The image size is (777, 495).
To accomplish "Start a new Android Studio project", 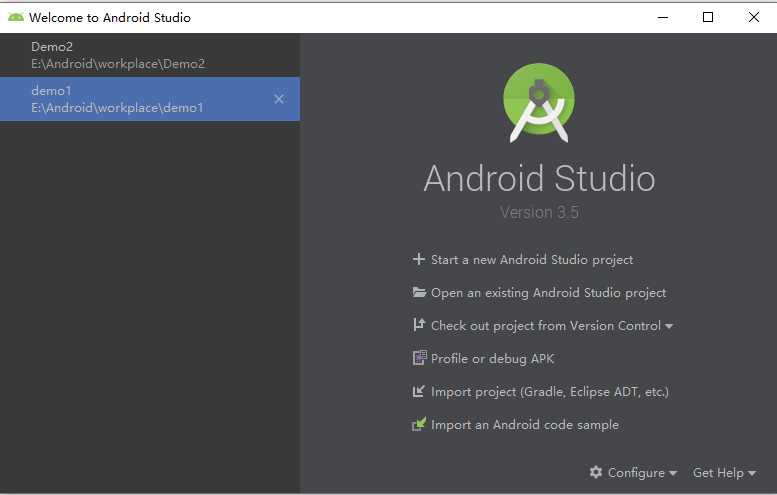I will click(532, 260).
